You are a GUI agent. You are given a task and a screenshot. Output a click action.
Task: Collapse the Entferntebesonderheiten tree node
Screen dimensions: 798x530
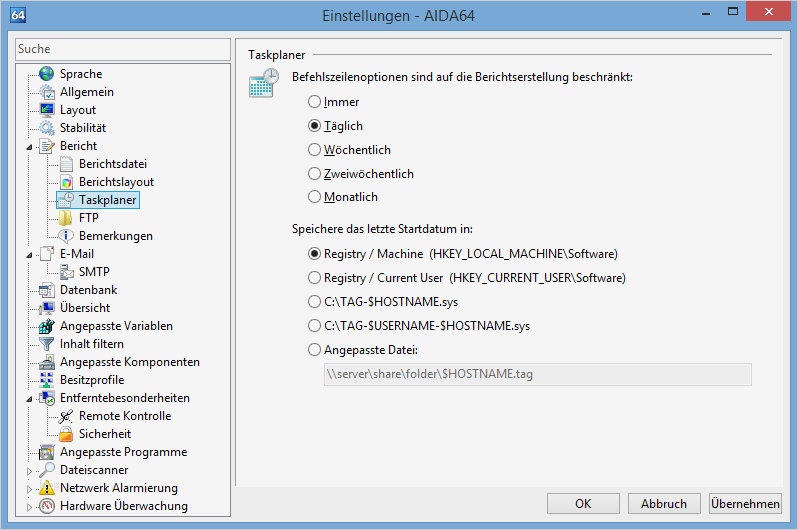(x=30, y=399)
